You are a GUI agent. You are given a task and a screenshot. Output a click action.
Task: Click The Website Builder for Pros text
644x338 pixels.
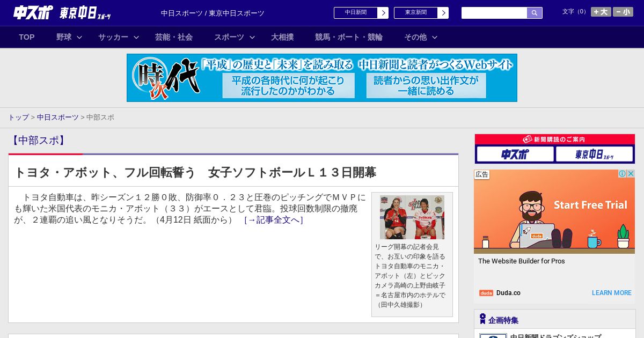(x=522, y=261)
